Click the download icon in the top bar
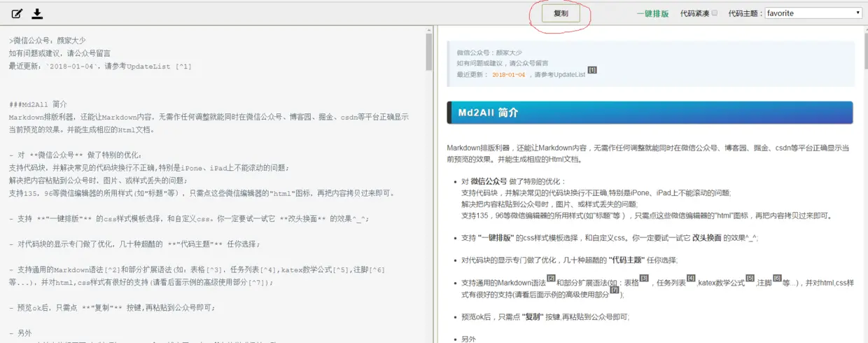This screenshot has width=868, height=343. (38, 13)
